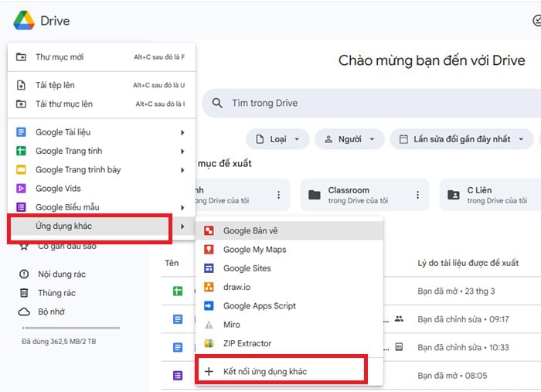Viewport: 541px width, 392px height.
Task: Click the trash bin icon beside Thùng rác
Action: coord(24,293)
